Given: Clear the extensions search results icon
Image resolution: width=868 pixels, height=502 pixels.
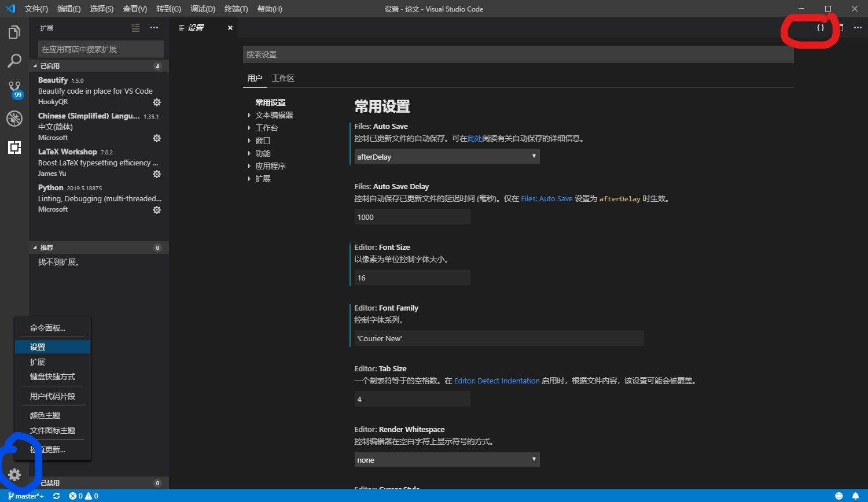Looking at the screenshot, I should coord(135,28).
